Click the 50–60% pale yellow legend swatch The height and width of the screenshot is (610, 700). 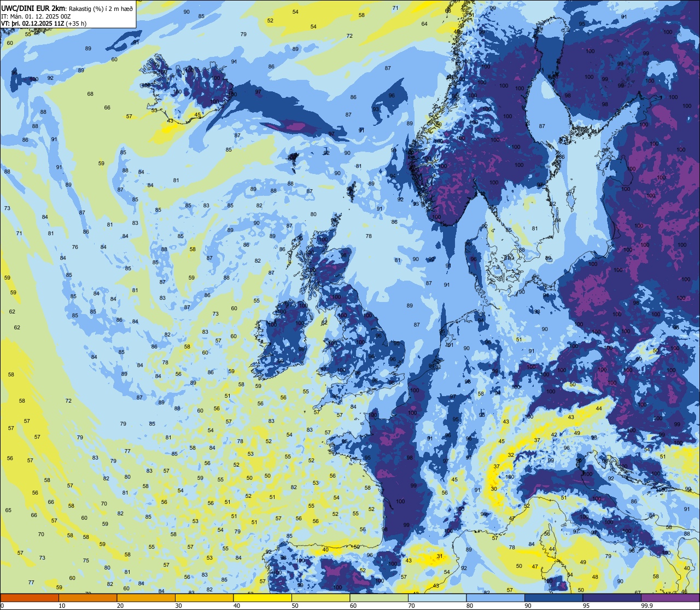(320, 597)
